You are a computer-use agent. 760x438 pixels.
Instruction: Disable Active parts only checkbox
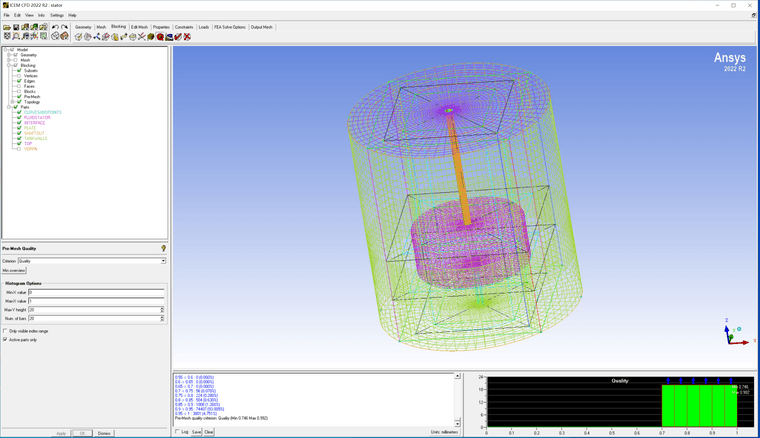[x=5, y=340]
